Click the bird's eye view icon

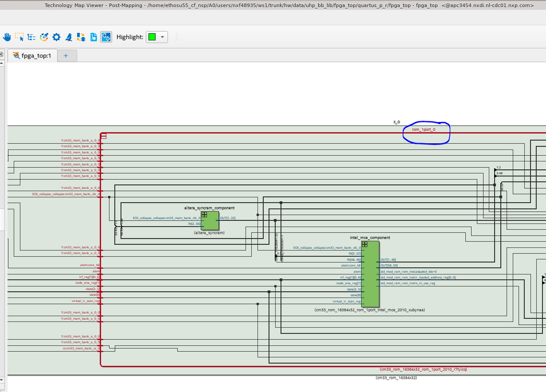(x=69, y=37)
